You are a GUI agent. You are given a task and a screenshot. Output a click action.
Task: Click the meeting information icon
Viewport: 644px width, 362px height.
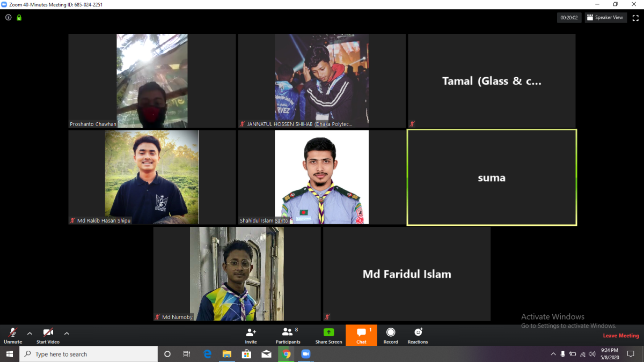coord(8,17)
